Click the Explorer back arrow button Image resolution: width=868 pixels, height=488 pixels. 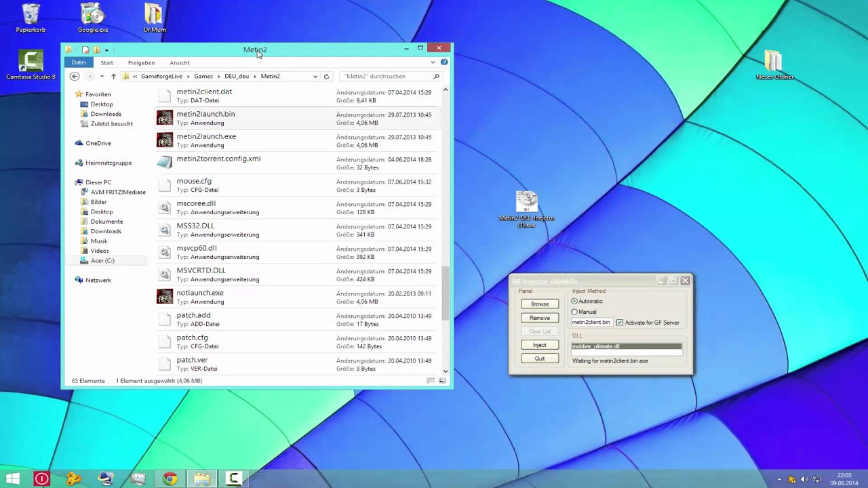[x=75, y=77]
